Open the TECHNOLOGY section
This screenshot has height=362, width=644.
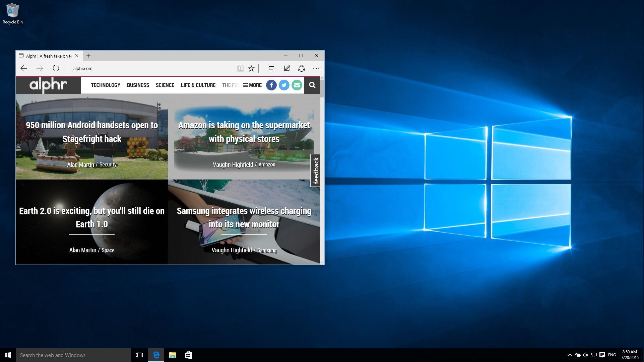[x=106, y=85]
